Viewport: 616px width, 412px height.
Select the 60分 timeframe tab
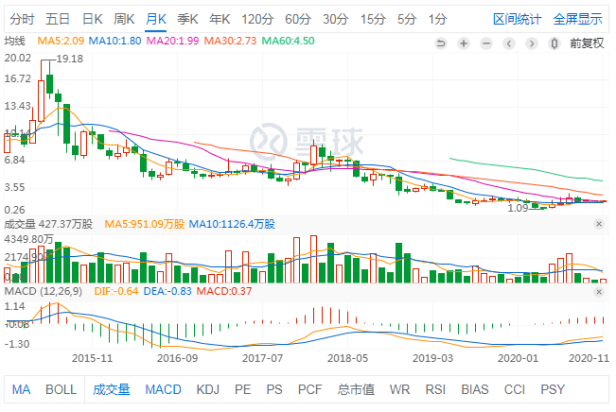point(297,19)
